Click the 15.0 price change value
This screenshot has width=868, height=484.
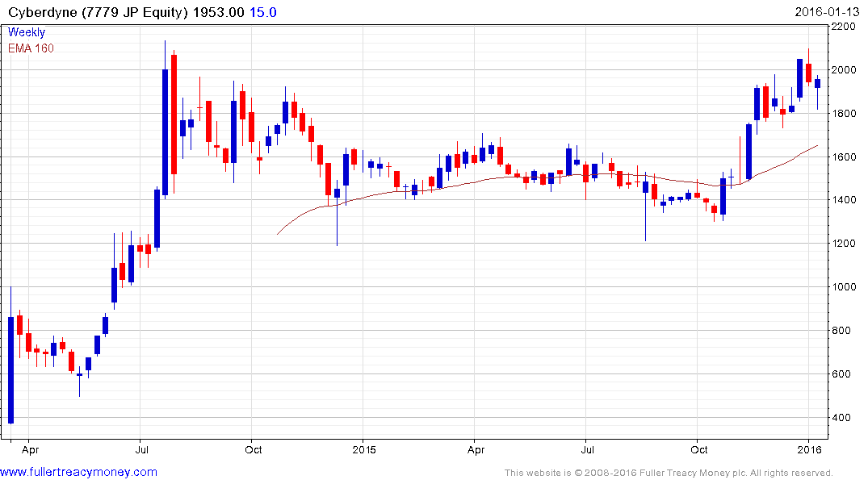coord(263,12)
